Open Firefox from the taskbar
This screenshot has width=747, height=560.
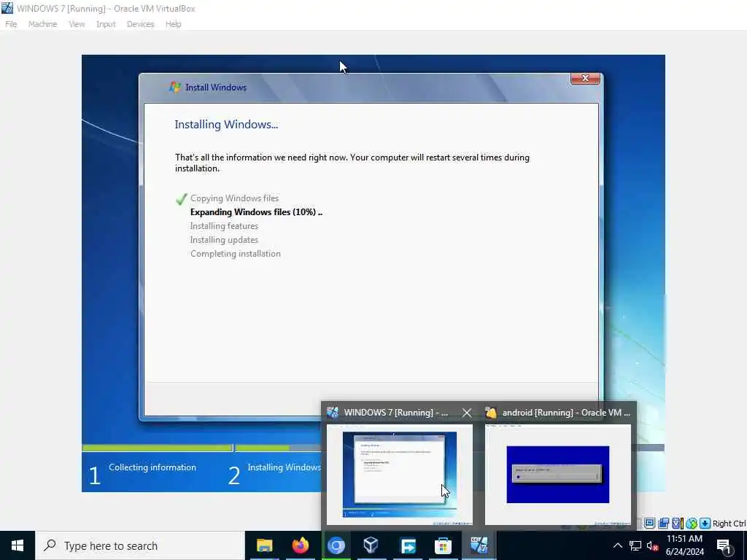[300, 545]
